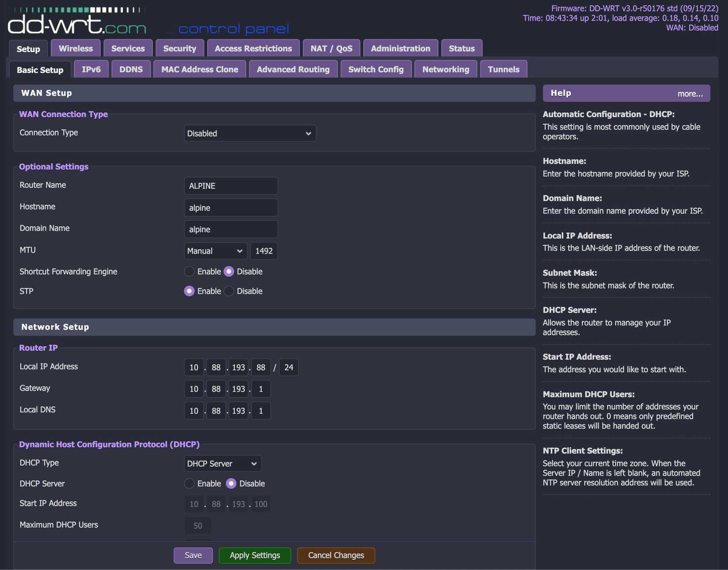Open the Help more... link

point(690,93)
